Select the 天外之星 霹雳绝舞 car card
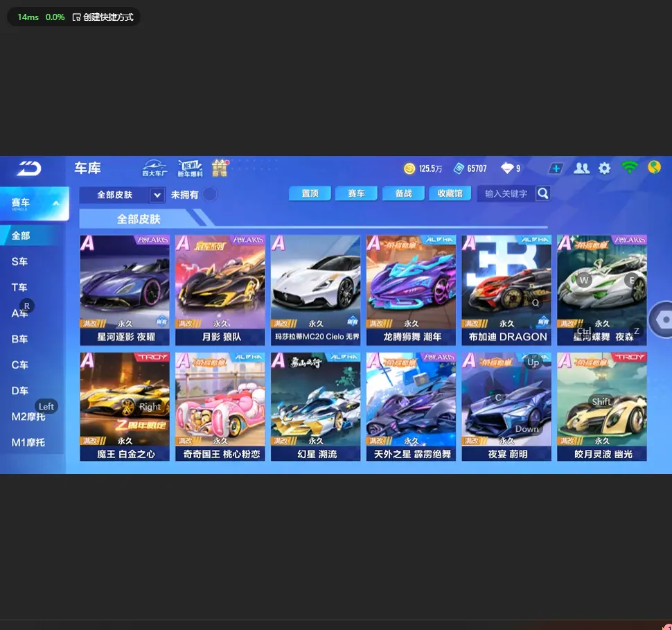The height and width of the screenshot is (630, 672). coord(411,407)
